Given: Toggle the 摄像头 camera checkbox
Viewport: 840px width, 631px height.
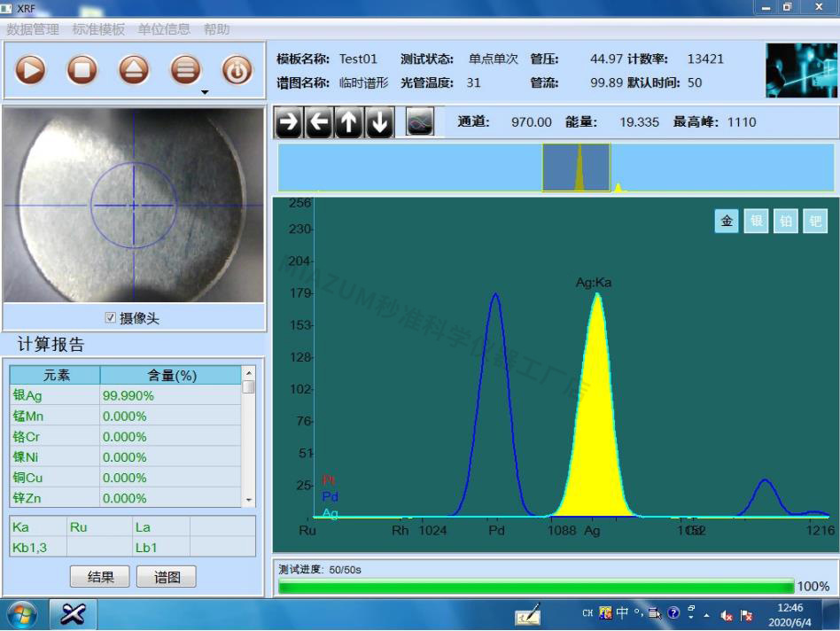Looking at the screenshot, I should coord(111,318).
